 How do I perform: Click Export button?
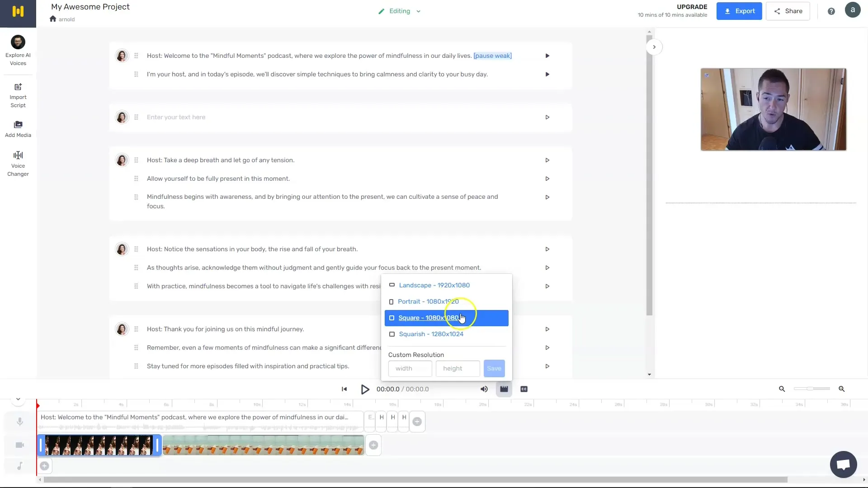click(739, 11)
